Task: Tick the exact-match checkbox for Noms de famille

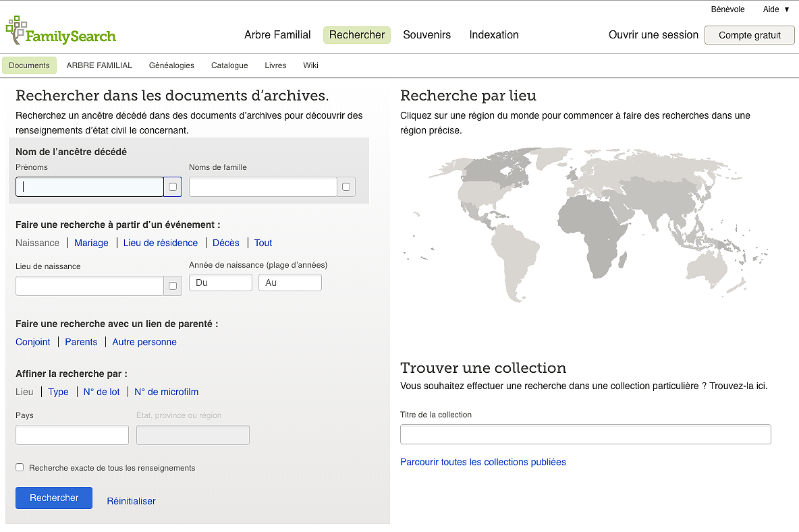Action: (x=346, y=187)
